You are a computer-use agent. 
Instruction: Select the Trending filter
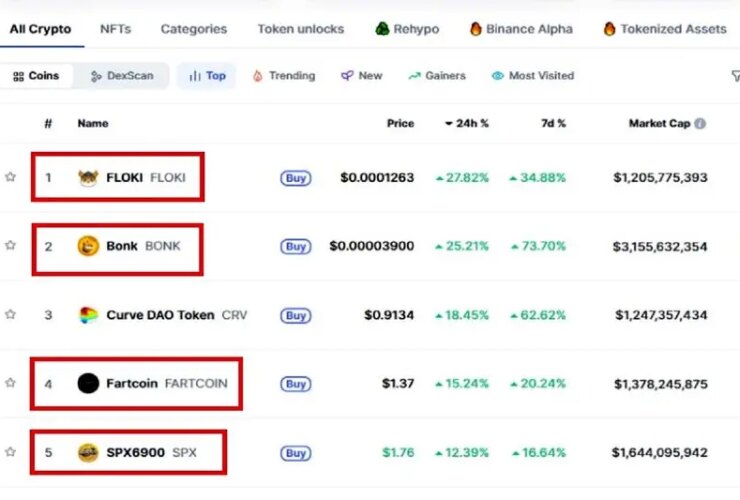click(284, 76)
